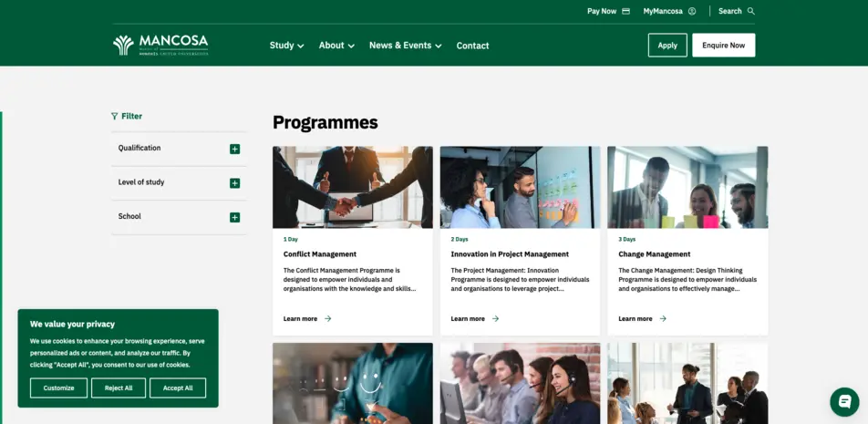Expand the Qualification filter

tap(234, 149)
